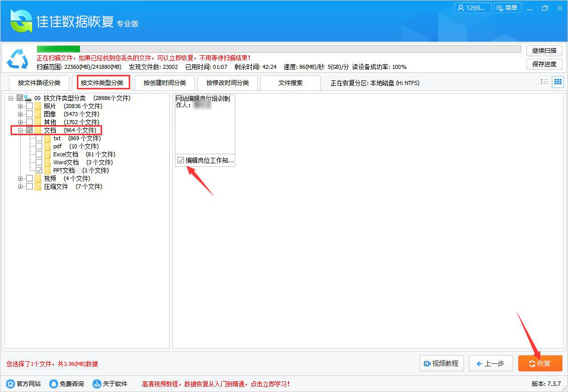Image resolution: width=568 pixels, height=392 pixels.
Task: Select the grid view icon
Action: coord(558,82)
